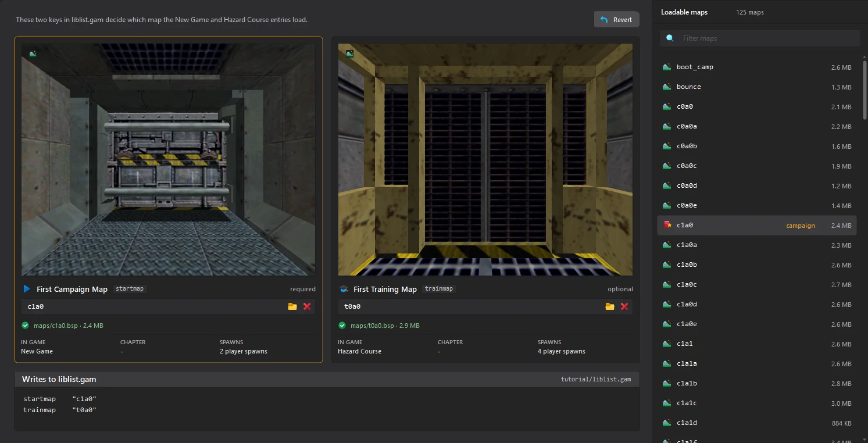Clear the c1a0 startmap with the red X
This screenshot has height=443, width=868.
coord(307,306)
